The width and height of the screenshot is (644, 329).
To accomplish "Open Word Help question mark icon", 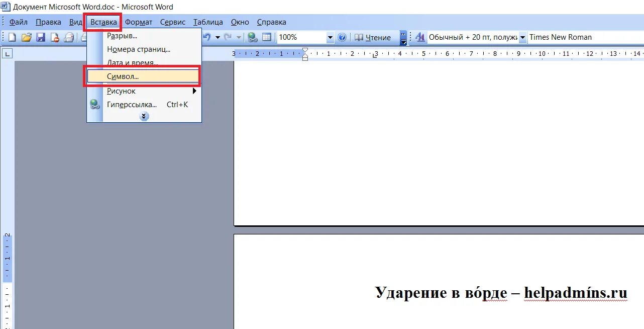I will pos(342,37).
